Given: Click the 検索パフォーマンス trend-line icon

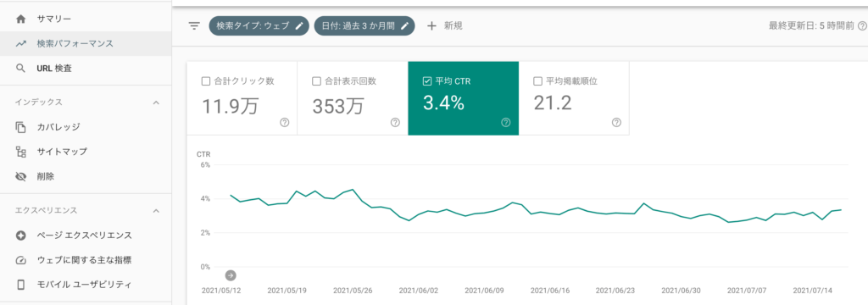Looking at the screenshot, I should click(x=21, y=44).
